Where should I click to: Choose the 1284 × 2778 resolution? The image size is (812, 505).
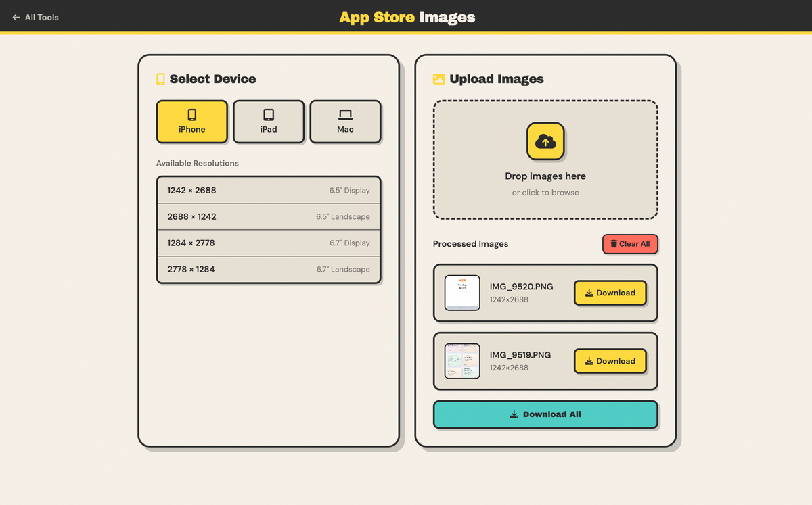pos(269,243)
